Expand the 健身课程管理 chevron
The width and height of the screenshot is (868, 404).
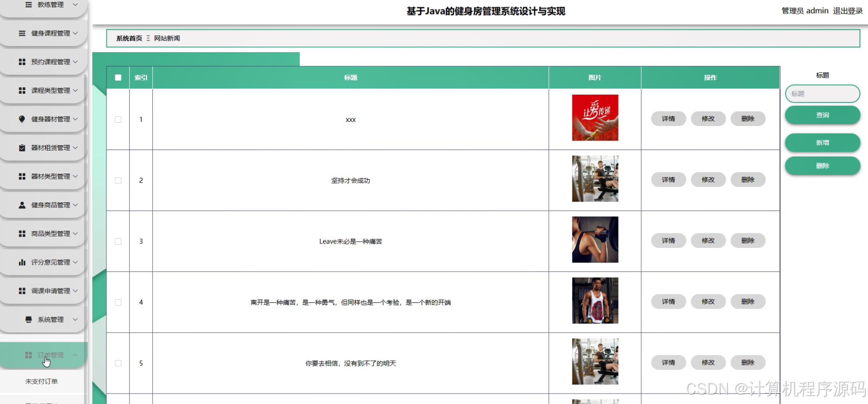[x=75, y=33]
